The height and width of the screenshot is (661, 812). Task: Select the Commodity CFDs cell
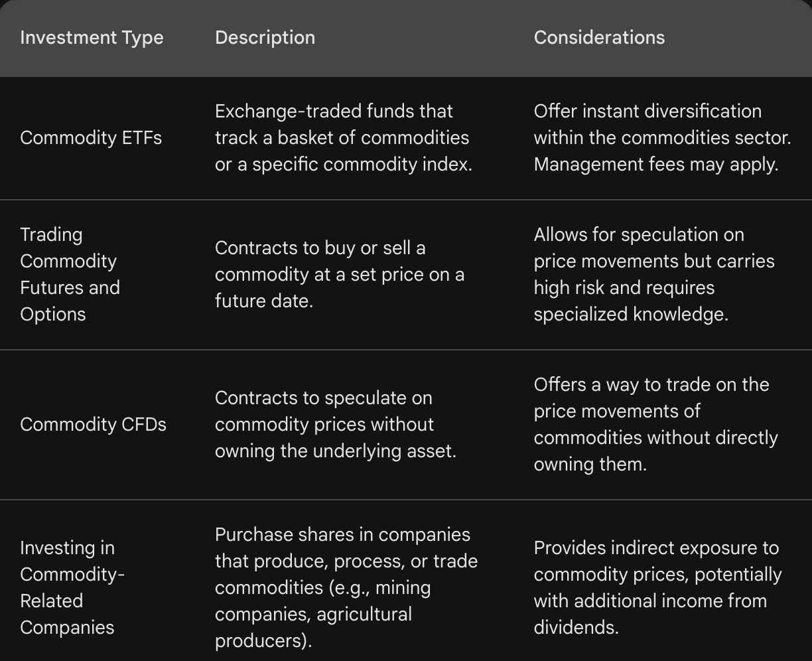pos(93,425)
